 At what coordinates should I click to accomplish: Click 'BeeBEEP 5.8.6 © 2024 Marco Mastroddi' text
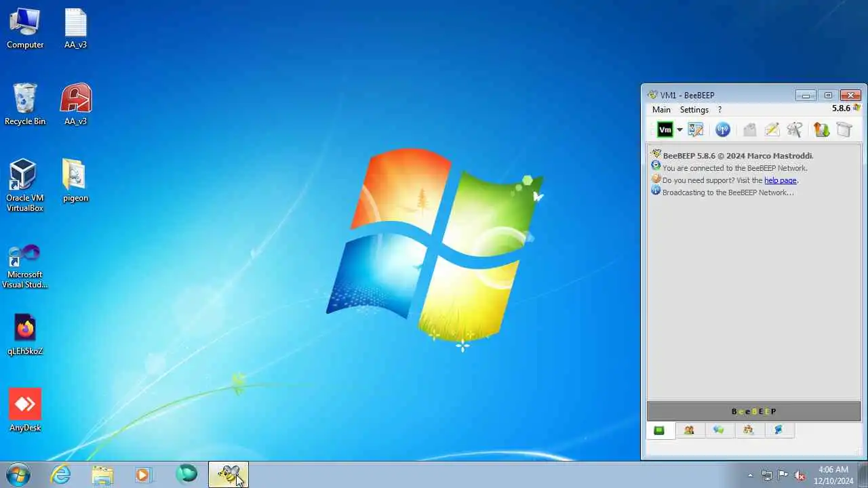(738, 156)
